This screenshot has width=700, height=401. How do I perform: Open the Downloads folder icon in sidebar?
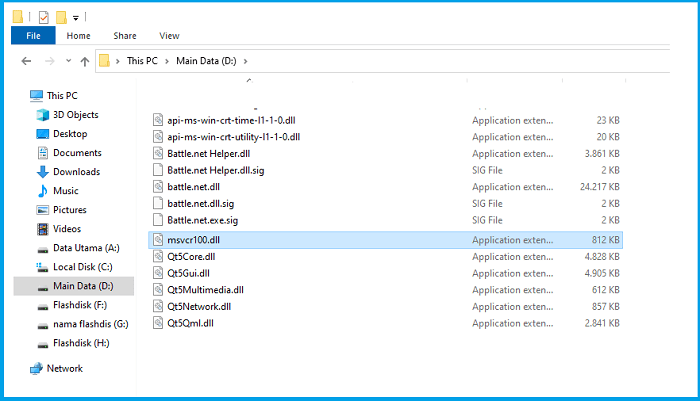[x=43, y=172]
